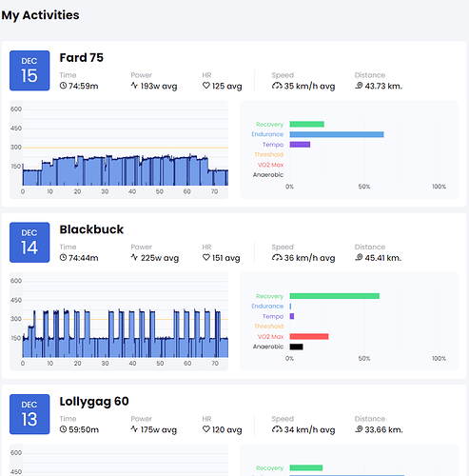Click the heart icon beside 151 avg
Image resolution: width=469 pixels, height=476 pixels.
206,257
